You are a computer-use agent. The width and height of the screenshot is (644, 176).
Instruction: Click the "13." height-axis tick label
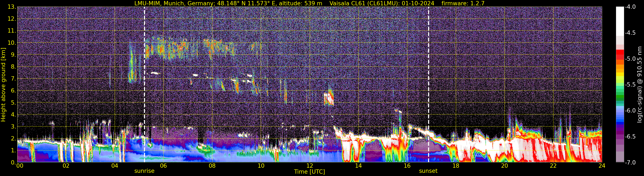[x=12, y=7]
